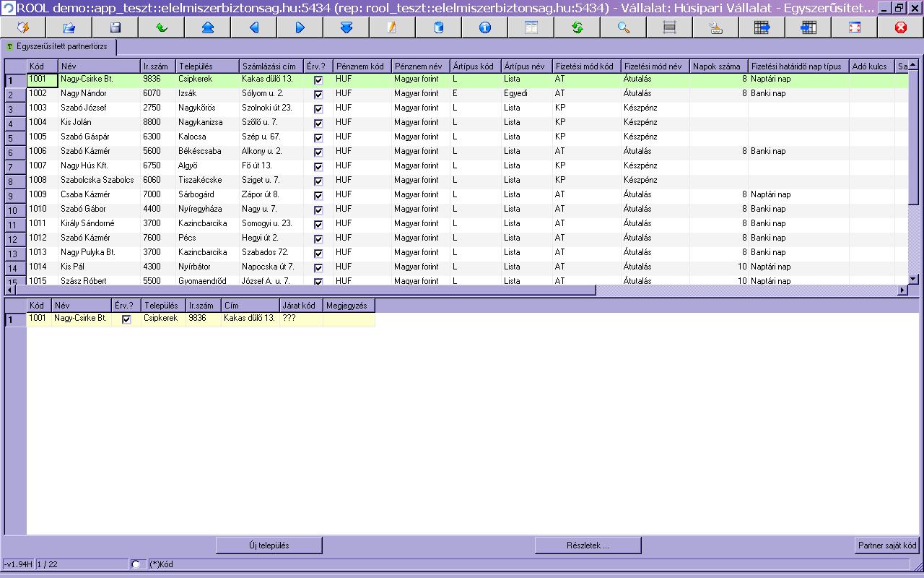
Task: Click the Részletek ... button
Action: click(588, 545)
